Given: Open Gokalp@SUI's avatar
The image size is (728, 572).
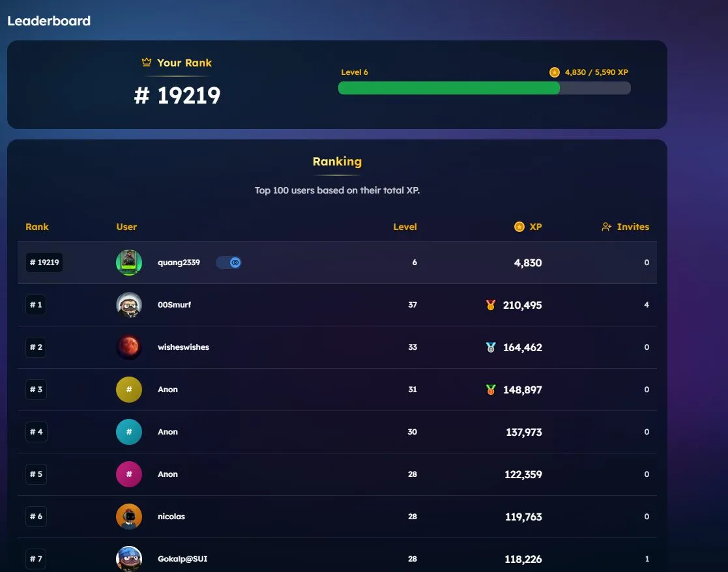Looking at the screenshot, I should click(128, 558).
